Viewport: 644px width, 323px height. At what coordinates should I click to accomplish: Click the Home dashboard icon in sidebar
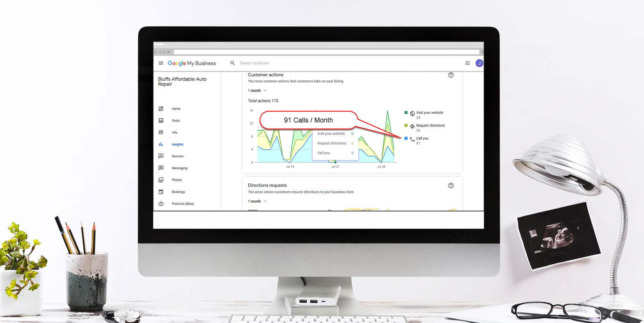(x=161, y=109)
